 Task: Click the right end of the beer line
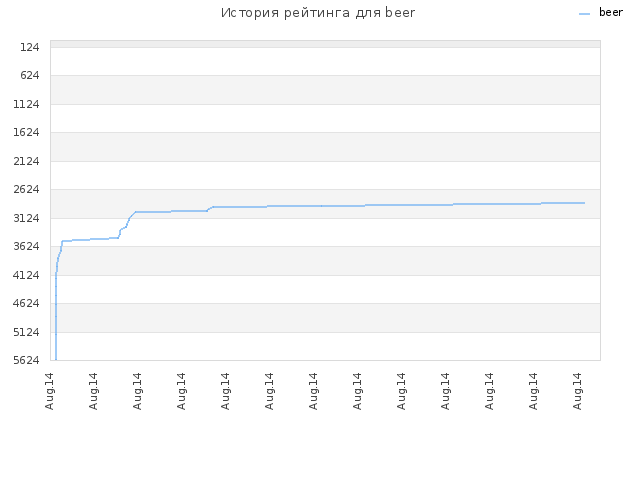584,203
